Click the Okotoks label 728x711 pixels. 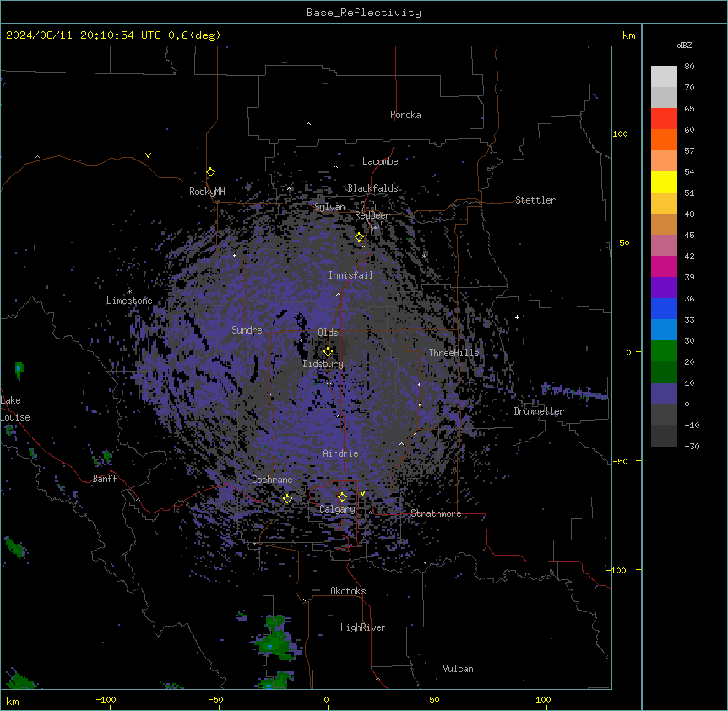[348, 591]
